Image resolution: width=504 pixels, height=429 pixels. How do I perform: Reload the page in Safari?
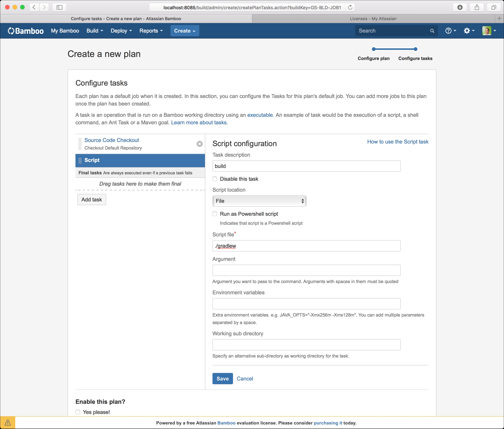350,7
